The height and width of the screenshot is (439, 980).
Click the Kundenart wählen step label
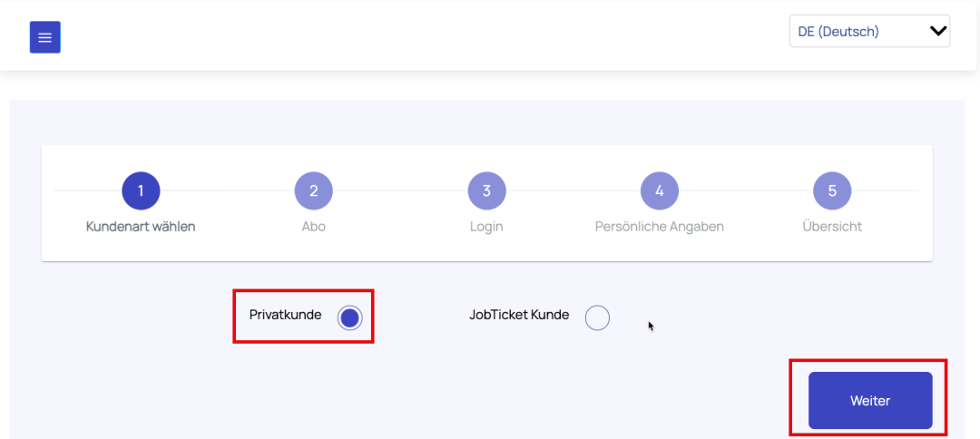pos(141,227)
